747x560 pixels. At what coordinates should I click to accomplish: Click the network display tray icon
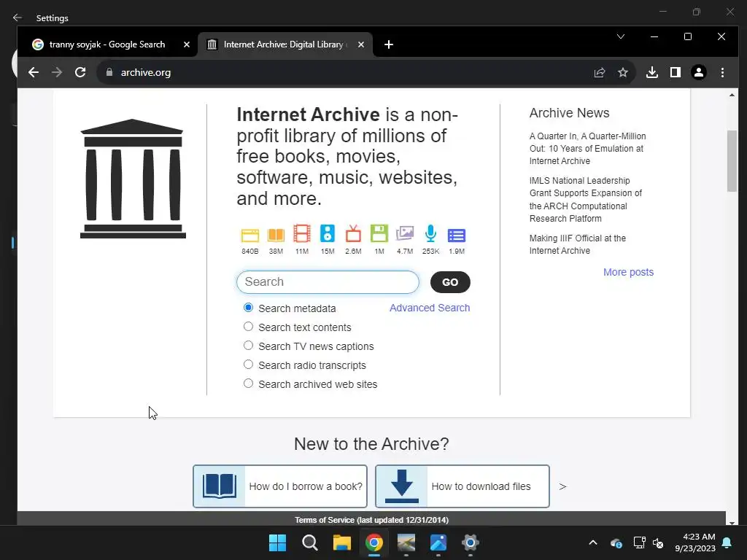[x=639, y=542]
